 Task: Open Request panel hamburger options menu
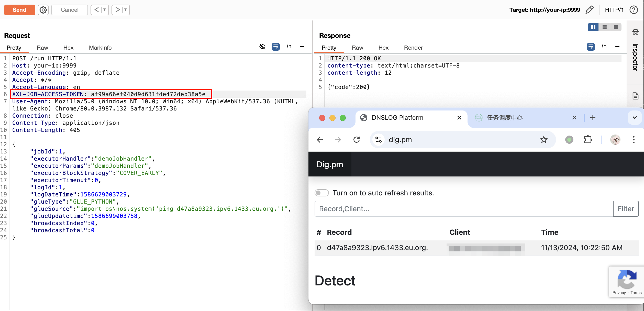pyautogui.click(x=302, y=47)
